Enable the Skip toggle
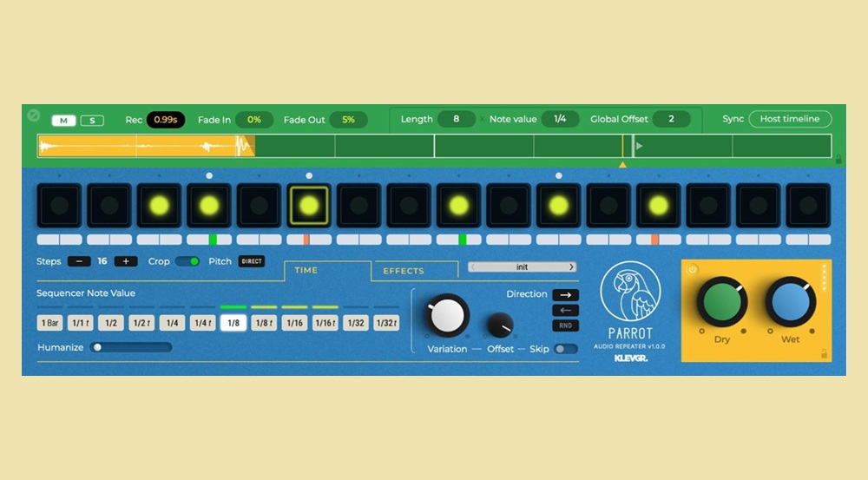Screen dimensions: 868x480 click(x=566, y=349)
